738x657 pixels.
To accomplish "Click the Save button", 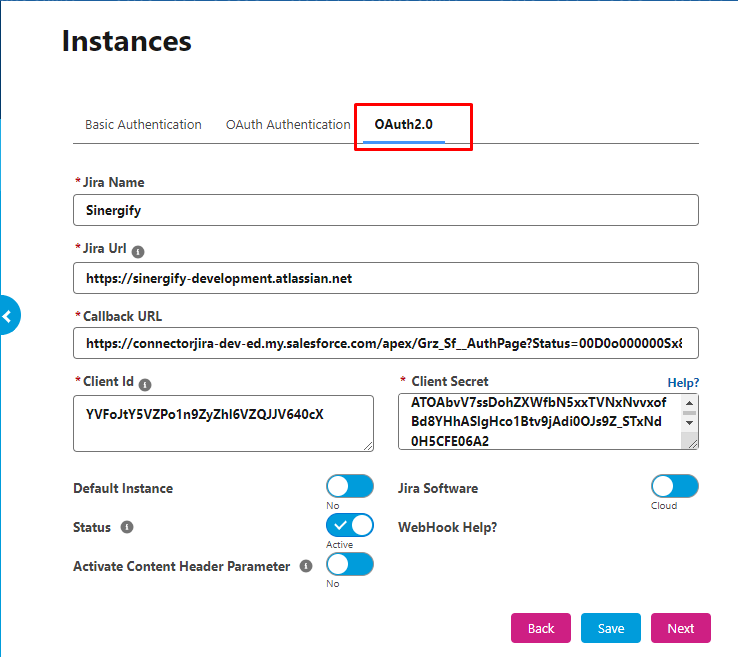I will point(610,628).
